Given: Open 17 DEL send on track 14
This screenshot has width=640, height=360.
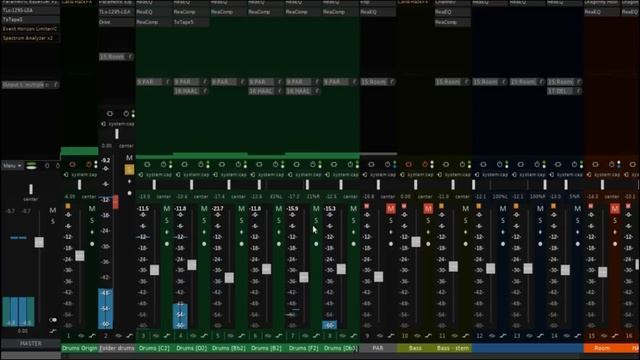Looking at the screenshot, I should click(560, 91).
